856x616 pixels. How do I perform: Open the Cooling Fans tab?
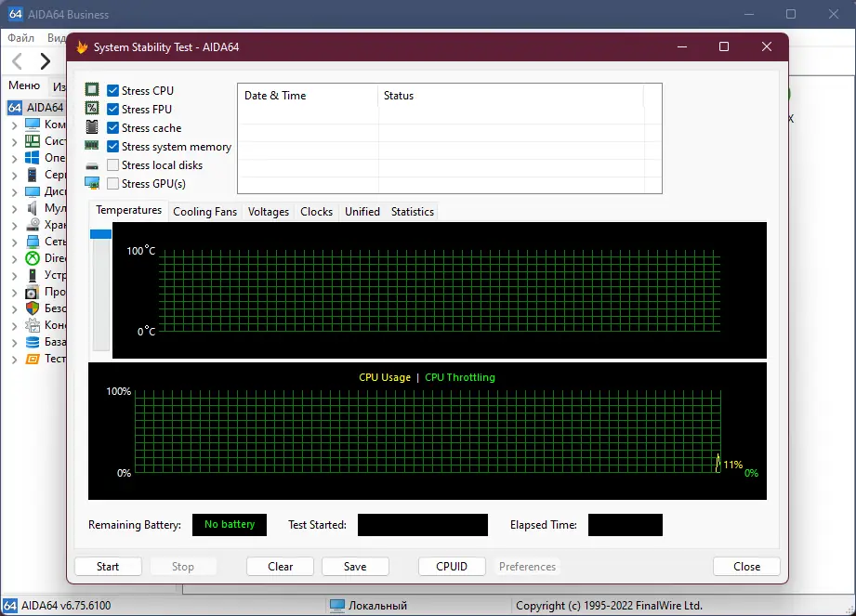pyautogui.click(x=204, y=212)
